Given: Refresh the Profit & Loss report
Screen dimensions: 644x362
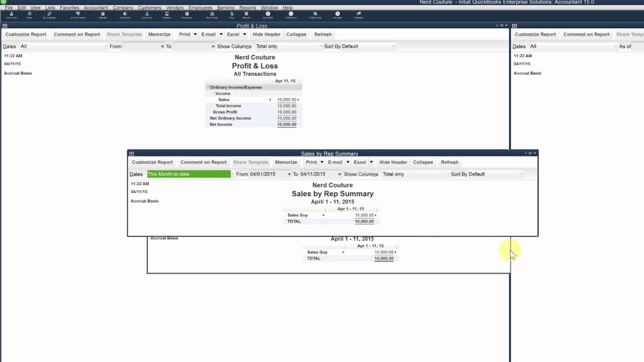Looking at the screenshot, I should point(323,35).
